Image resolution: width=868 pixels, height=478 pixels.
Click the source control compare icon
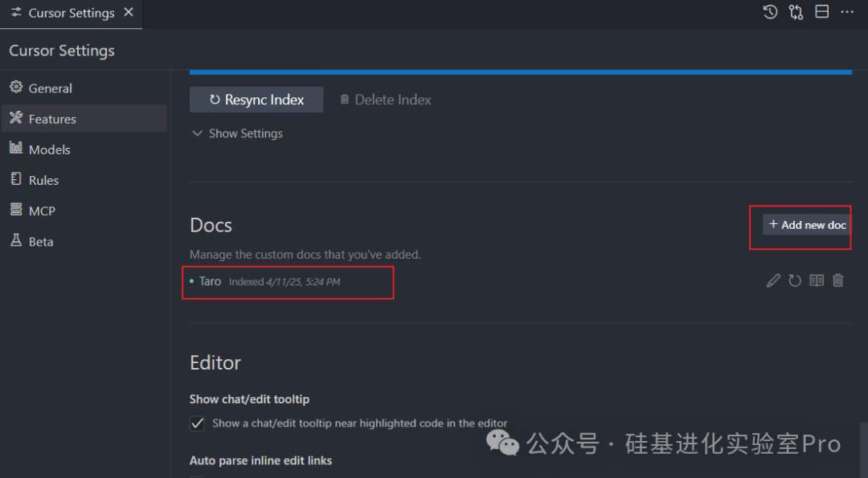(x=796, y=12)
